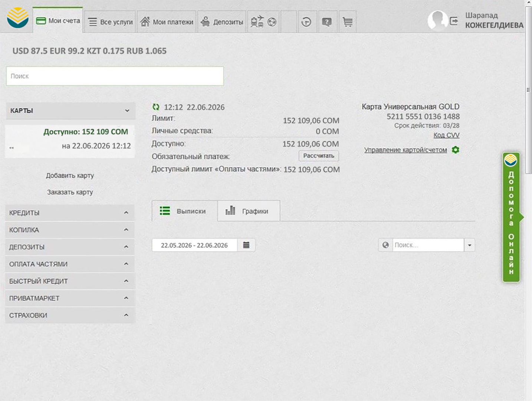Click the Рассчитать button
Viewport: 532px width, 401px height.
click(x=319, y=156)
